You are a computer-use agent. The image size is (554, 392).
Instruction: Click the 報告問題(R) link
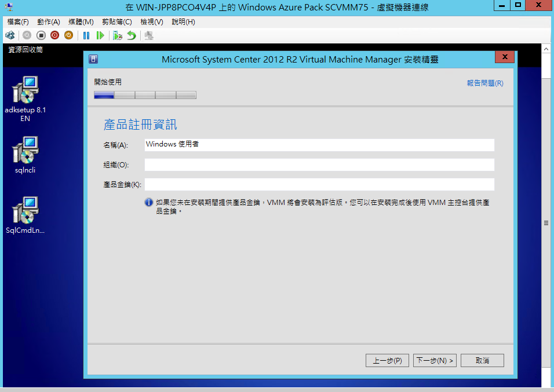[x=485, y=83]
